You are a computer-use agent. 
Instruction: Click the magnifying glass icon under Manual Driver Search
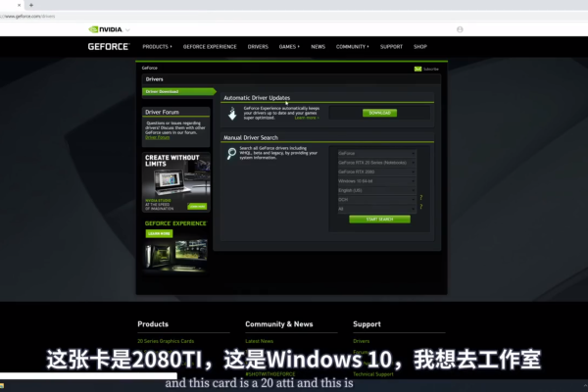tap(231, 153)
